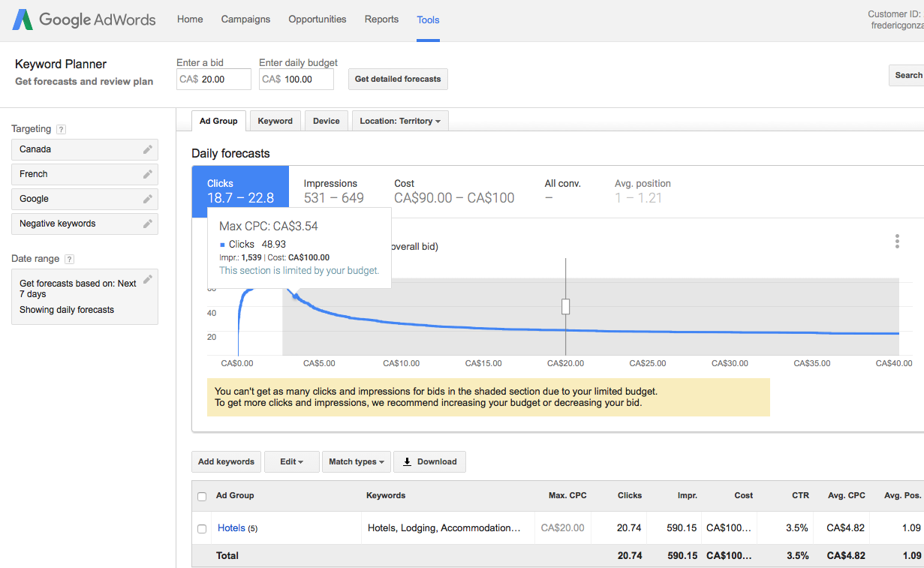Open the chart options three-dot menu

pyautogui.click(x=897, y=242)
